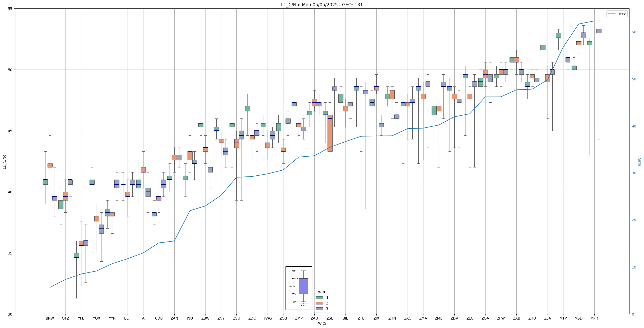The image size is (644, 328).
Task: Click the L1_C/No y-axis label
Action: coord(4,162)
